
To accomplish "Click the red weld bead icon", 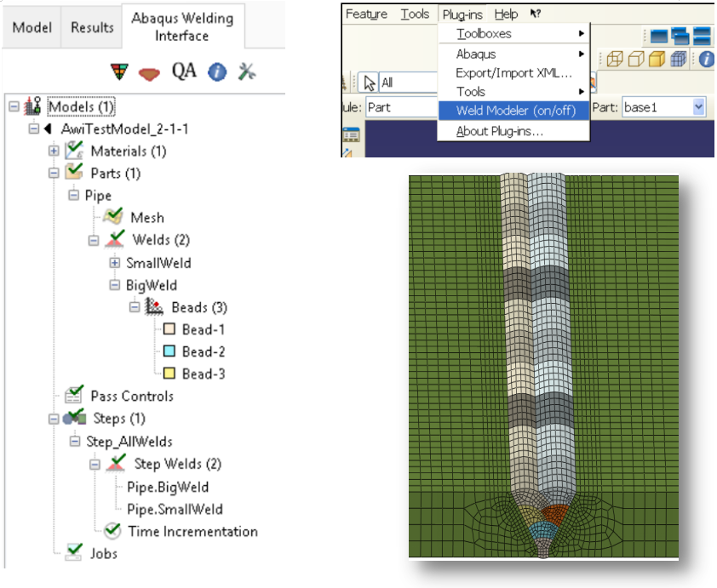I will [149, 73].
